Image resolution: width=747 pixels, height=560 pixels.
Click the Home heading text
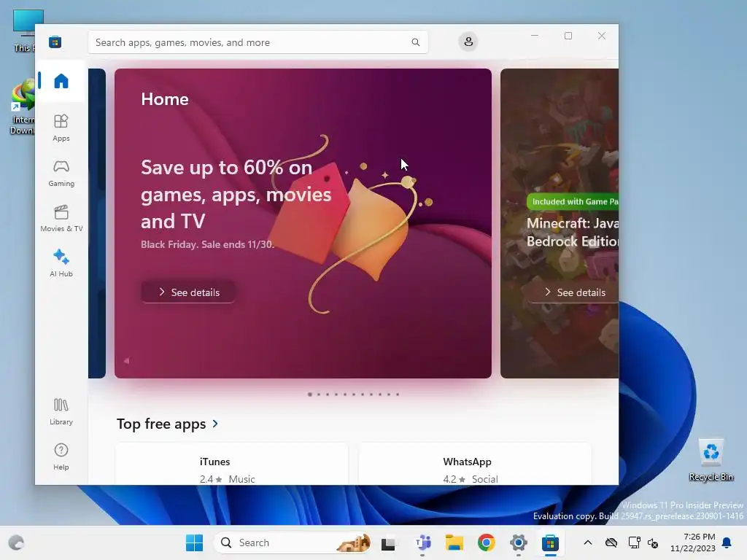point(165,99)
